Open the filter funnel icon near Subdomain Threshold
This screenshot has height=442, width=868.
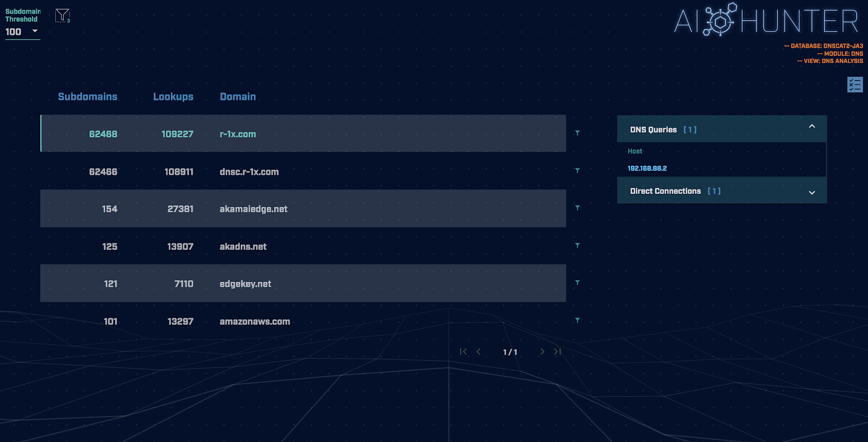[62, 16]
